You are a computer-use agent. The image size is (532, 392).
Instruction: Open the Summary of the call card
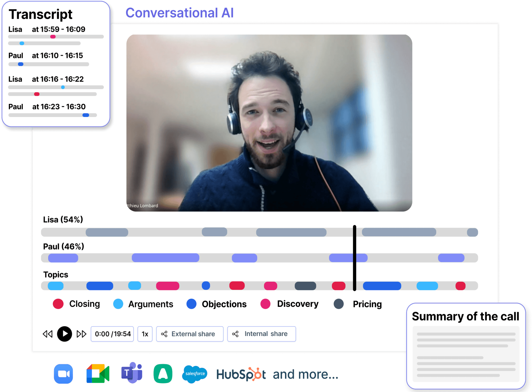point(466,346)
